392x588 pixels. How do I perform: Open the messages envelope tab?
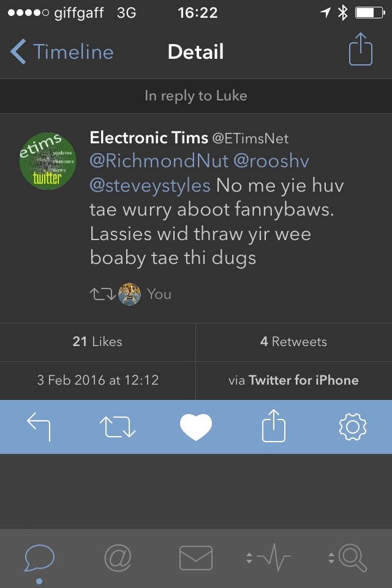196,558
